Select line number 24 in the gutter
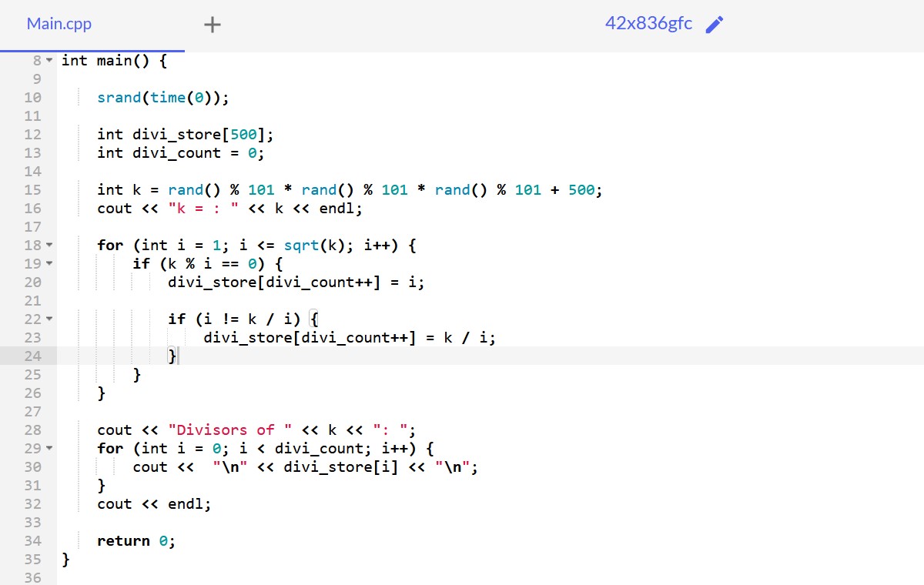The image size is (924, 585). pos(33,356)
